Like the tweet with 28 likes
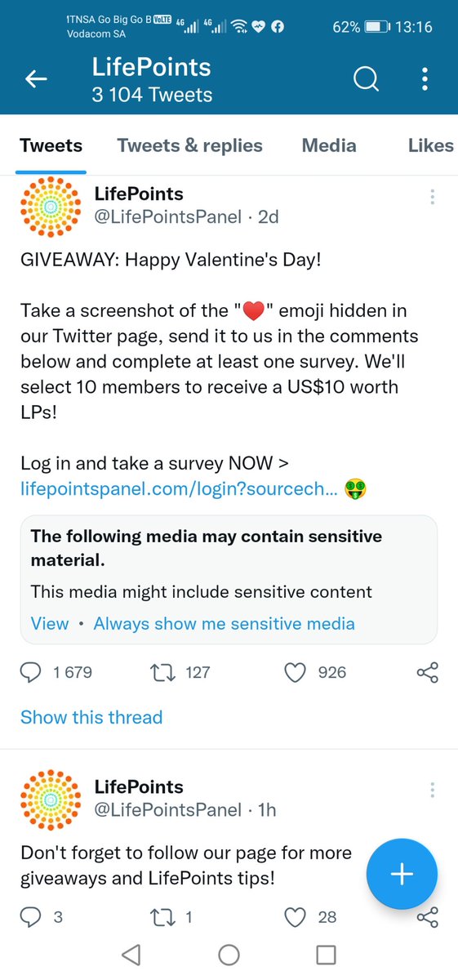 tap(295, 917)
